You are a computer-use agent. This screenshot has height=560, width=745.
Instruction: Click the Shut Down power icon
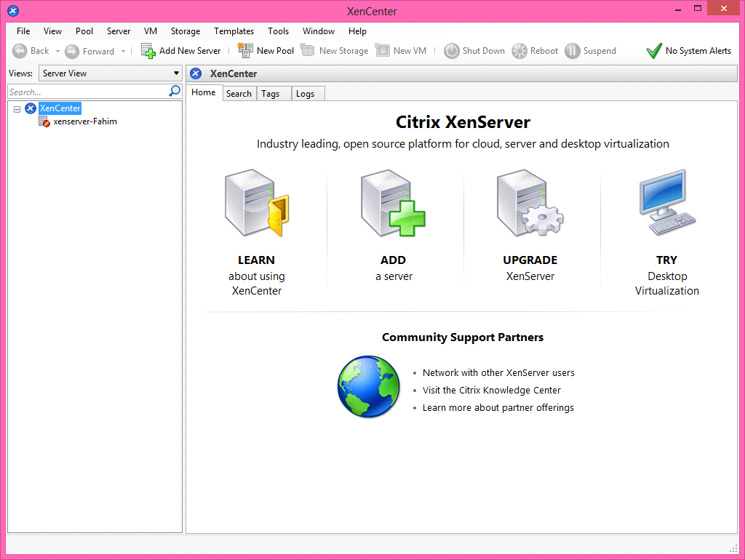(x=451, y=51)
